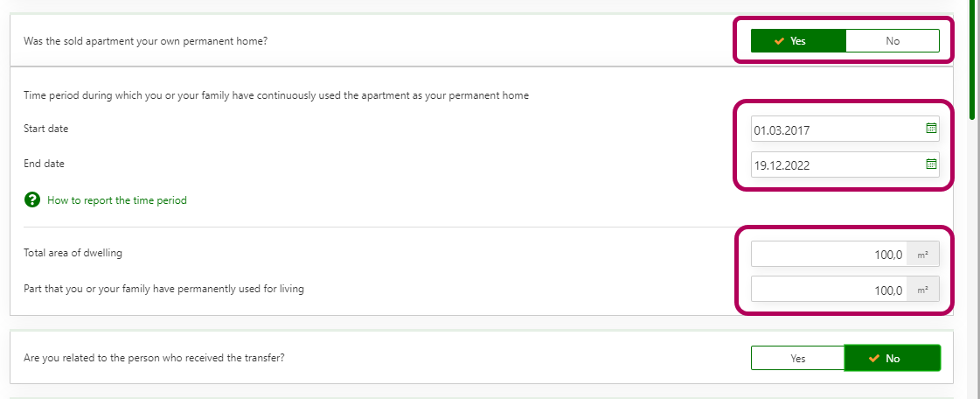This screenshot has width=980, height=399.
Task: Click the End date label text
Action: [44, 164]
